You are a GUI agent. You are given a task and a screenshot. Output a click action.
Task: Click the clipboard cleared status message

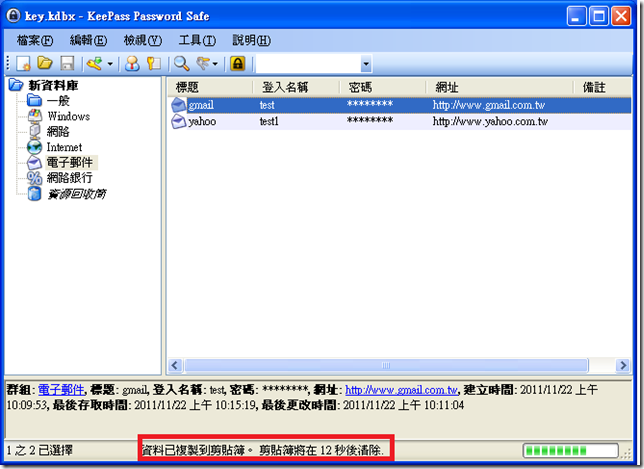pyautogui.click(x=263, y=451)
